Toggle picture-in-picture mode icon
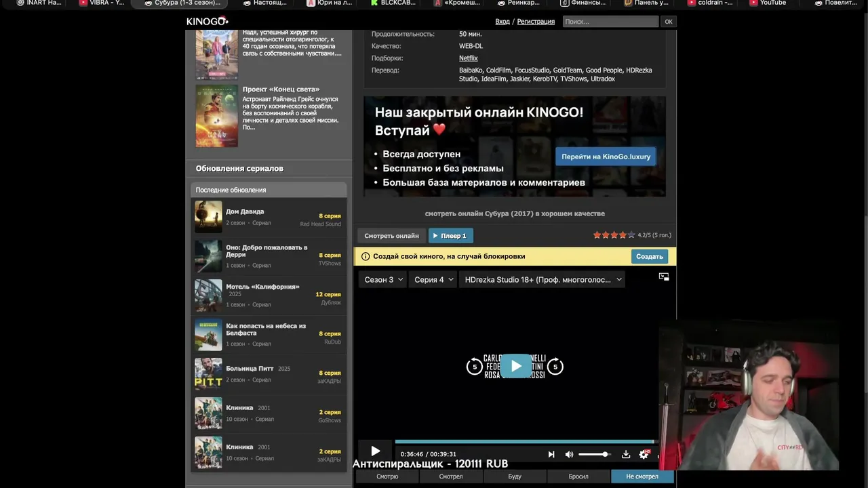This screenshot has height=488, width=868. click(664, 277)
